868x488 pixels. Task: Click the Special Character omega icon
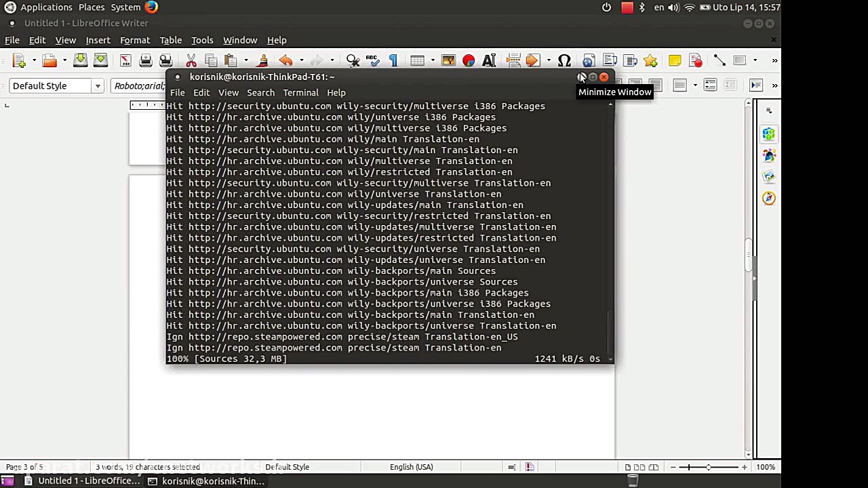point(564,61)
